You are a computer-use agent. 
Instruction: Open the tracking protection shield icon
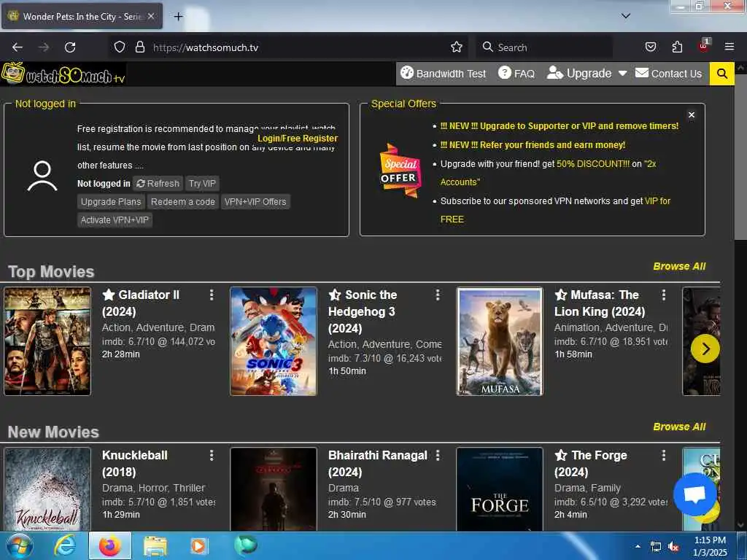click(x=120, y=47)
